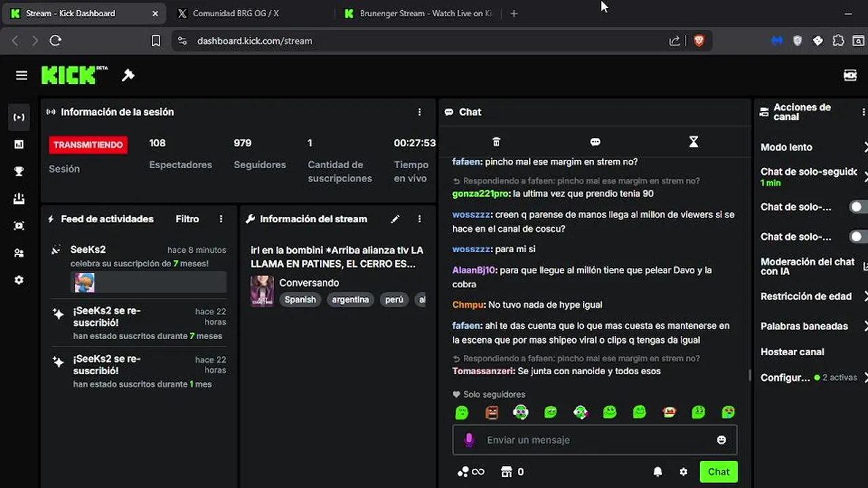Open the emoji picker smiley
Screen dimensions: 868x488
(x=722, y=440)
